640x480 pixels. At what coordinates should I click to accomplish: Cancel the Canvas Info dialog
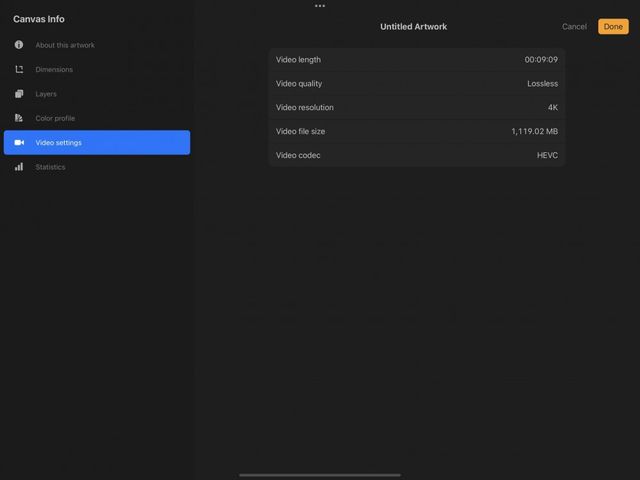[574, 27]
